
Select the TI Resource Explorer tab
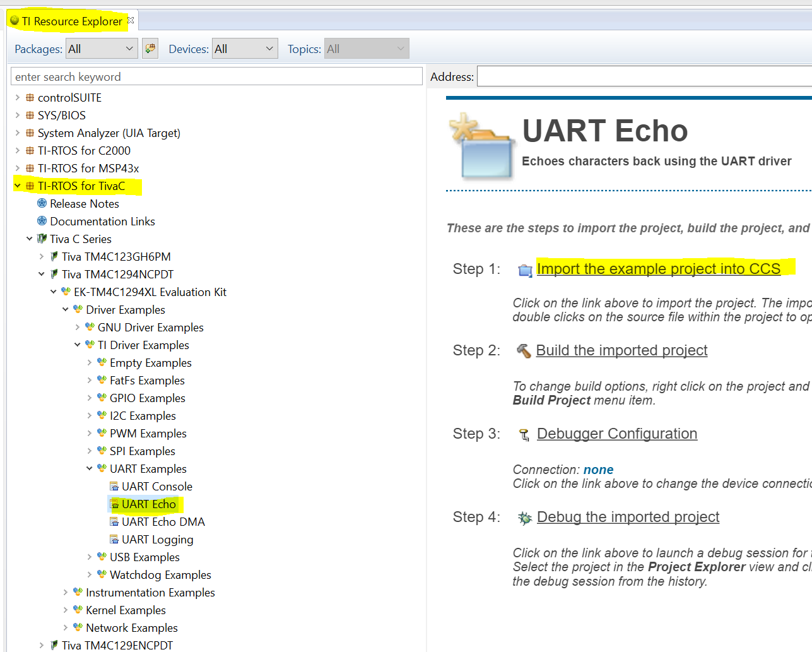click(x=72, y=21)
